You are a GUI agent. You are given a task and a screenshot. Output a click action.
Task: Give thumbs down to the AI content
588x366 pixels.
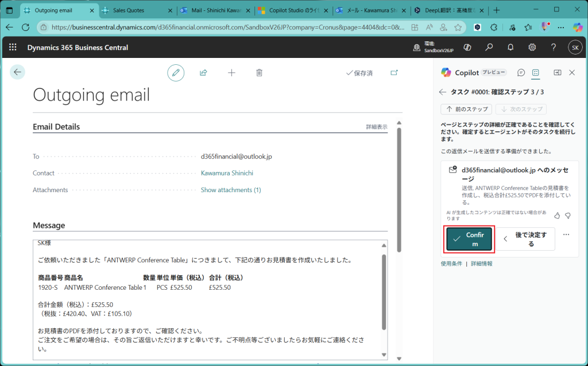[x=568, y=215]
